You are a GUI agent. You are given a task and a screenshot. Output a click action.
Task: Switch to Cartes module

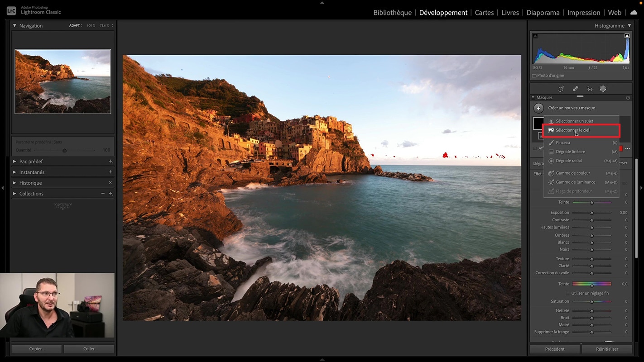[484, 13]
